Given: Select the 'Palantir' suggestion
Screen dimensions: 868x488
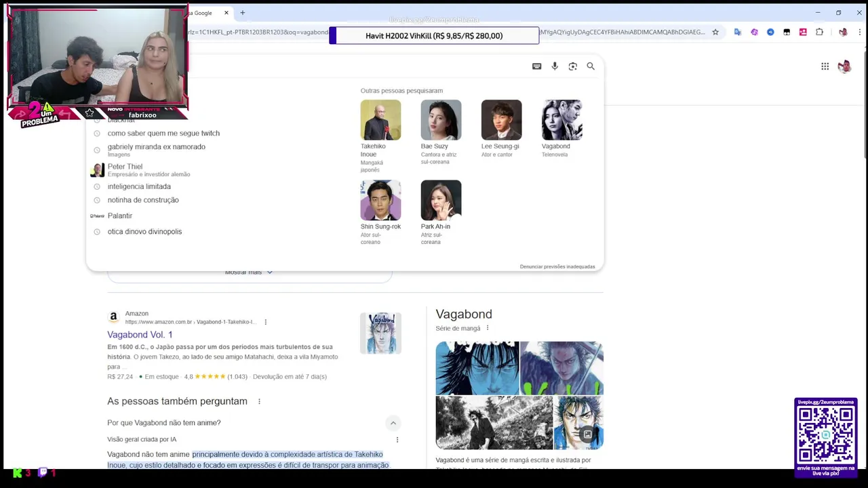Looking at the screenshot, I should tap(119, 216).
